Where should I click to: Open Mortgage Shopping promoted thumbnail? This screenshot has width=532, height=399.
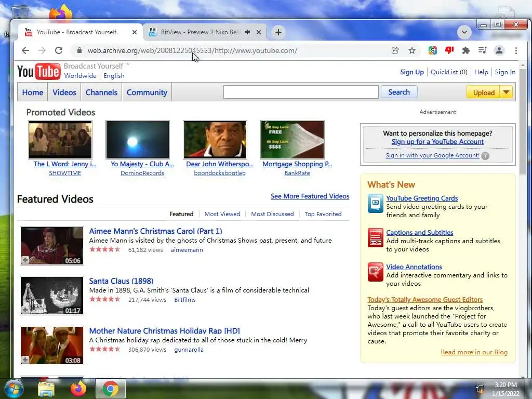click(x=292, y=139)
